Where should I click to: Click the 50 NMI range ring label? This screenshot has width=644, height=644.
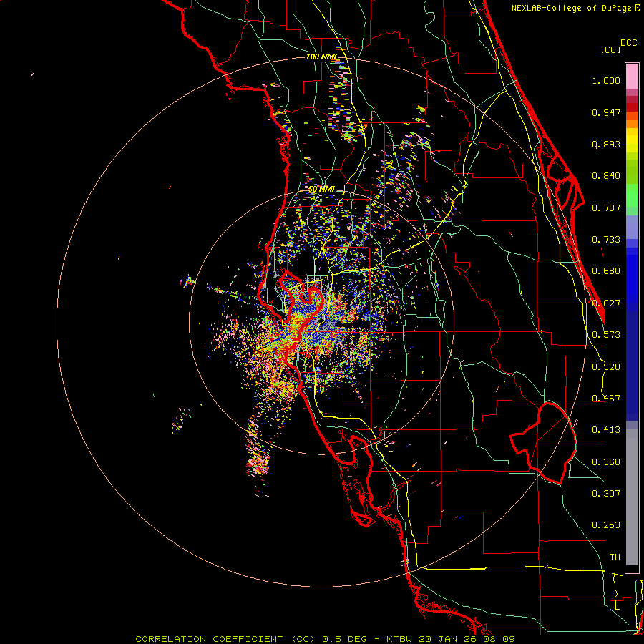[x=321, y=190]
